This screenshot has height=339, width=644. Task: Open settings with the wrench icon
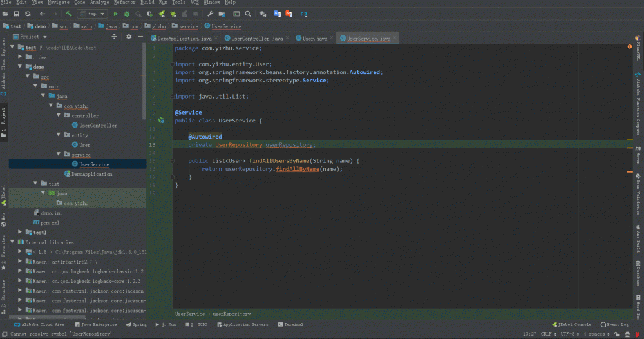pos(210,14)
